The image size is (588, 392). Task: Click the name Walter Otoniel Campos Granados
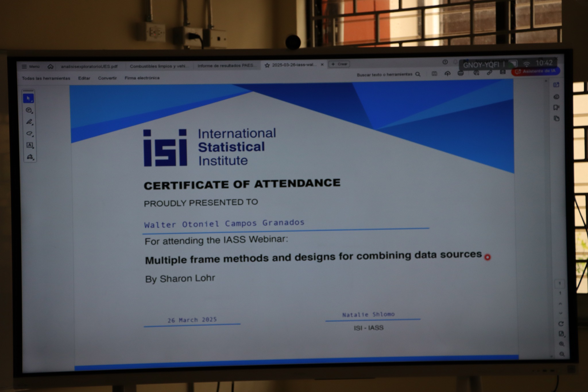tap(224, 223)
